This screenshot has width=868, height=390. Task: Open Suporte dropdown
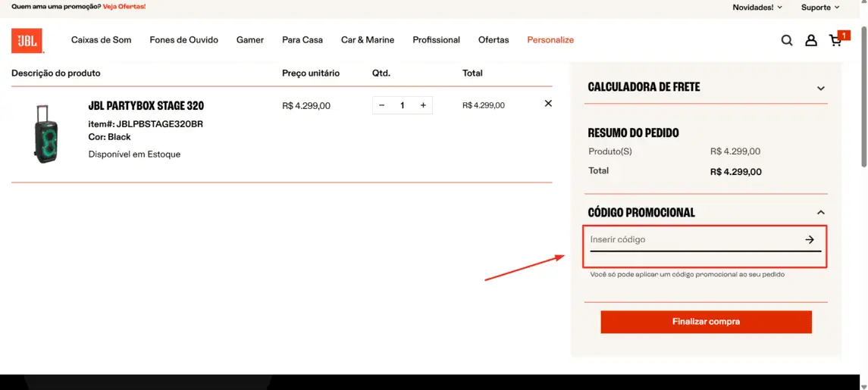pos(820,7)
